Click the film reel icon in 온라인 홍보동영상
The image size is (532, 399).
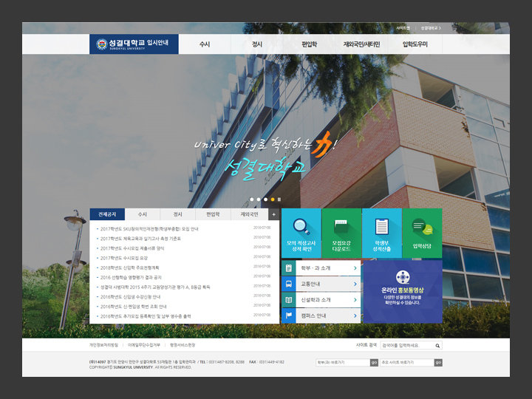click(x=403, y=277)
